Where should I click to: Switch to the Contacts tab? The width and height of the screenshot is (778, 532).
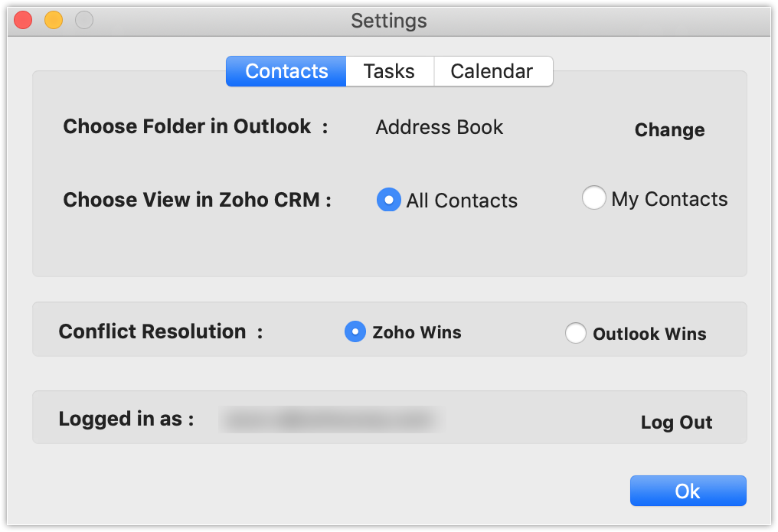pyautogui.click(x=286, y=72)
